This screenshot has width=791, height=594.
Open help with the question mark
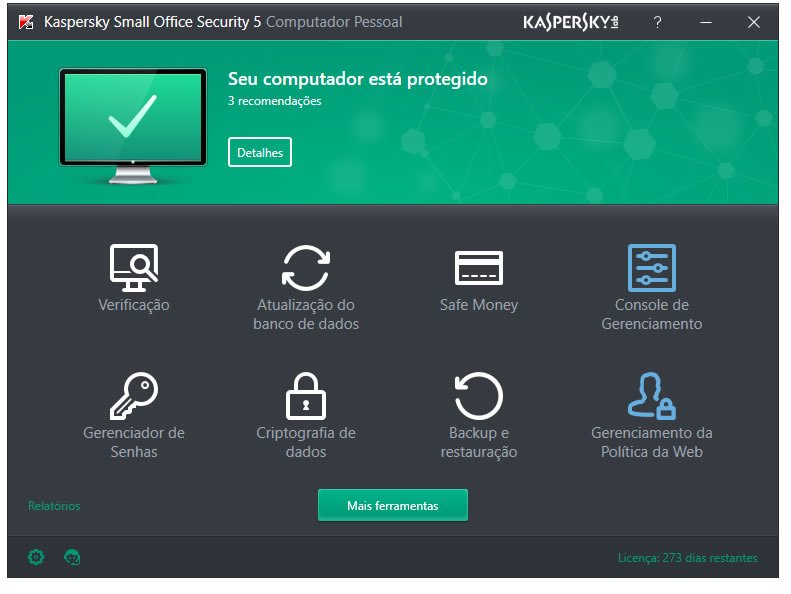click(x=657, y=22)
